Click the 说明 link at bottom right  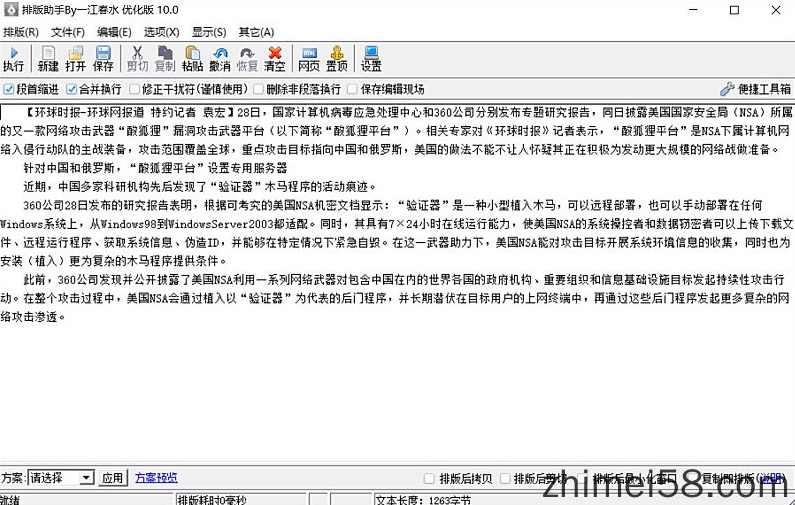772,478
